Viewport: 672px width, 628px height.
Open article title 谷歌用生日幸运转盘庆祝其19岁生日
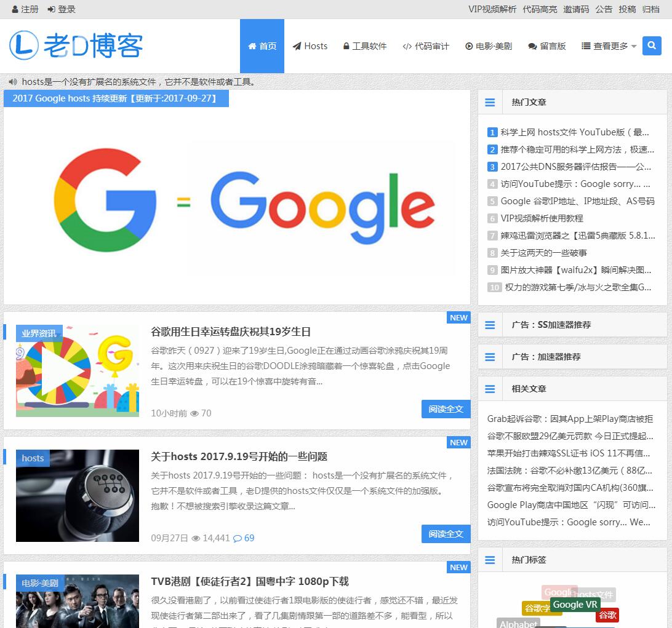click(231, 332)
